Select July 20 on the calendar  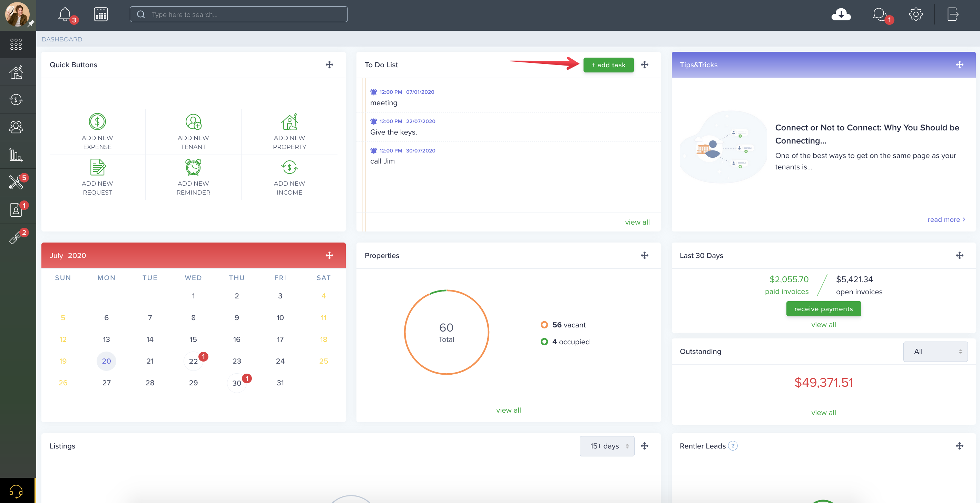(107, 361)
